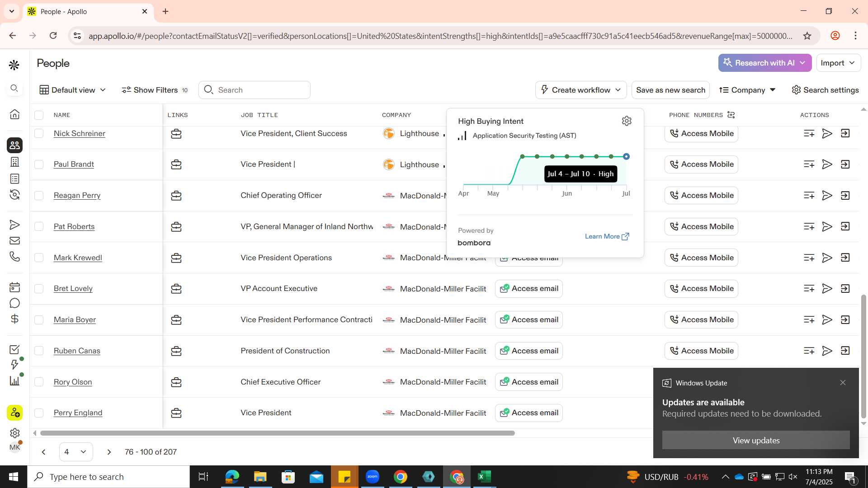
Task: Check the Mark Krewedl row checkbox
Action: 39,258
